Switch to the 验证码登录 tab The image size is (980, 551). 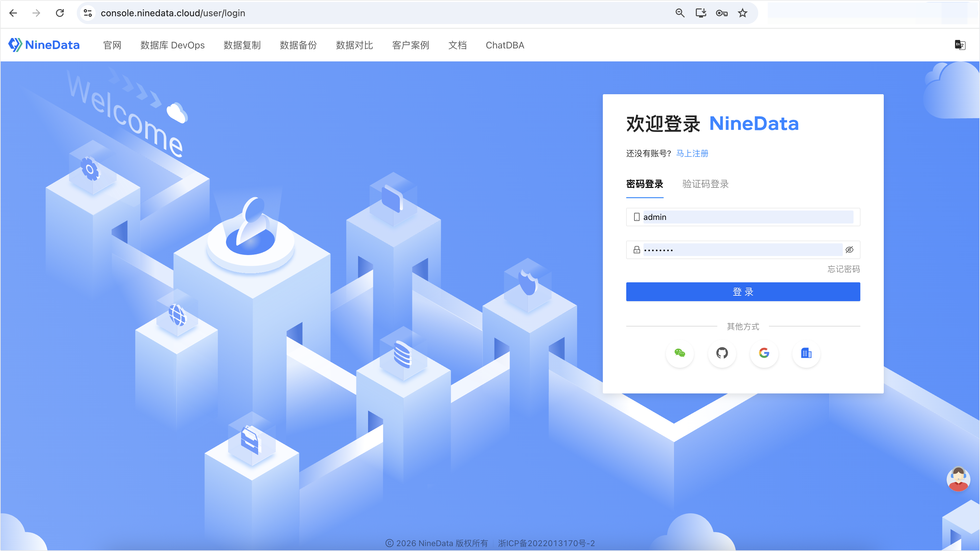click(x=705, y=184)
